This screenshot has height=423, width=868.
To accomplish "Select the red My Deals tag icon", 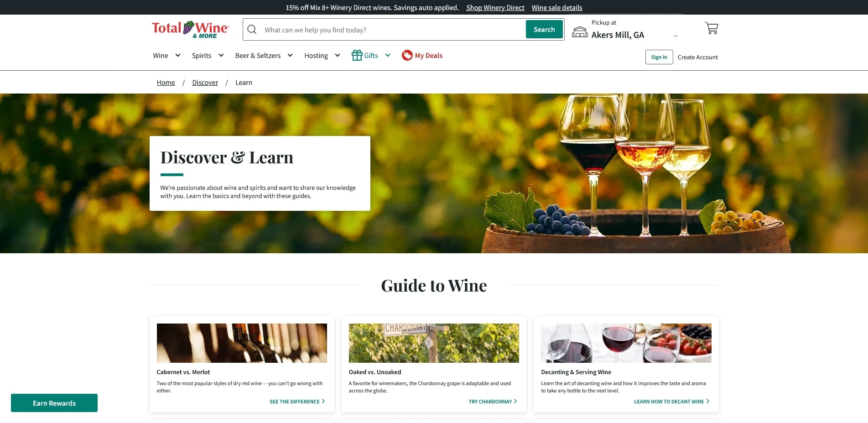I will point(407,55).
